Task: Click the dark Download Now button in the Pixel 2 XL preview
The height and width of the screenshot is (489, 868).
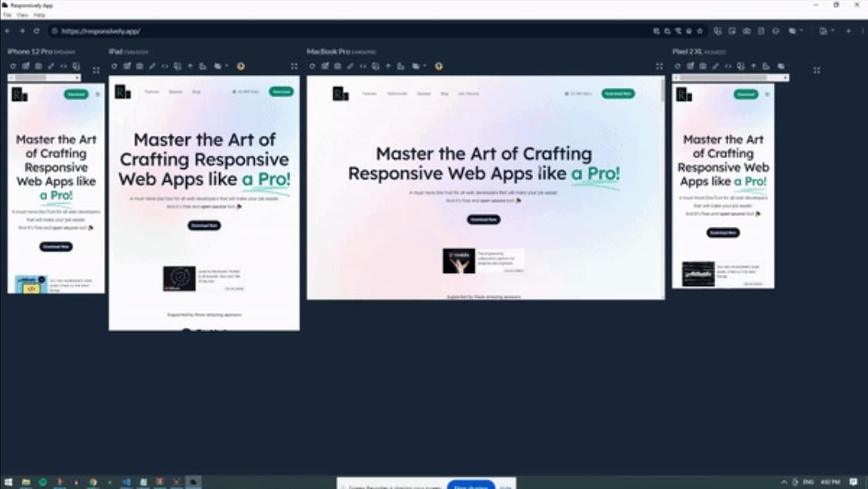Action: pyautogui.click(x=723, y=233)
